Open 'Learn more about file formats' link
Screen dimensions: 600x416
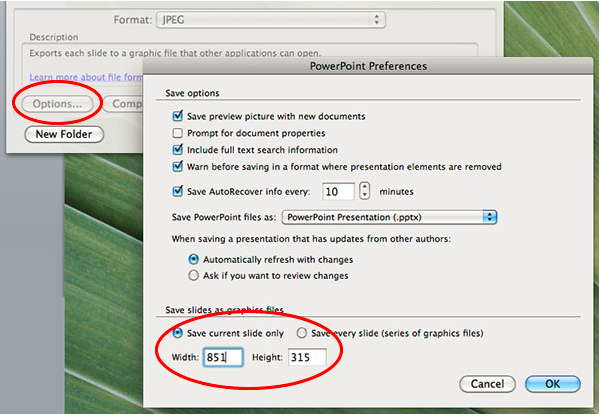click(x=86, y=77)
